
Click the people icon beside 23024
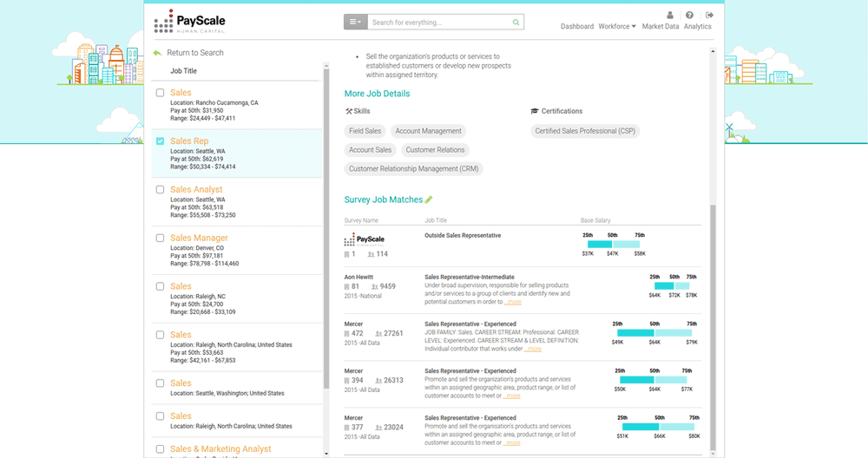click(378, 429)
